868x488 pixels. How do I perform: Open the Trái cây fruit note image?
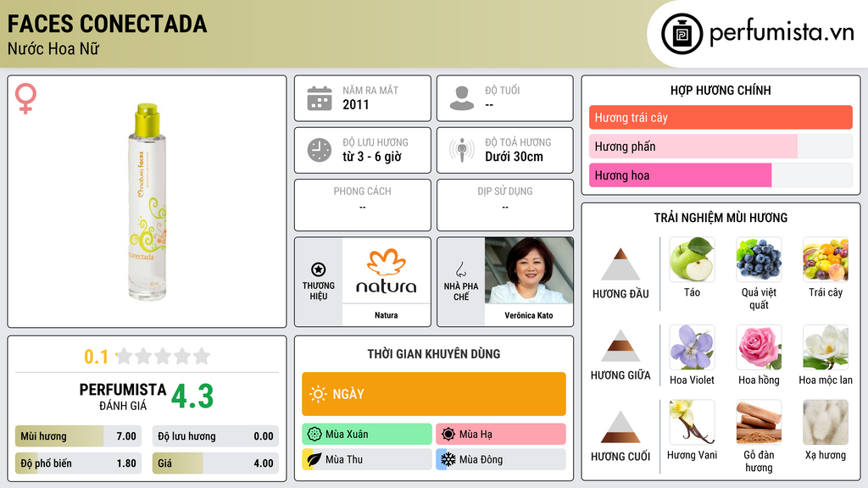coord(826,259)
